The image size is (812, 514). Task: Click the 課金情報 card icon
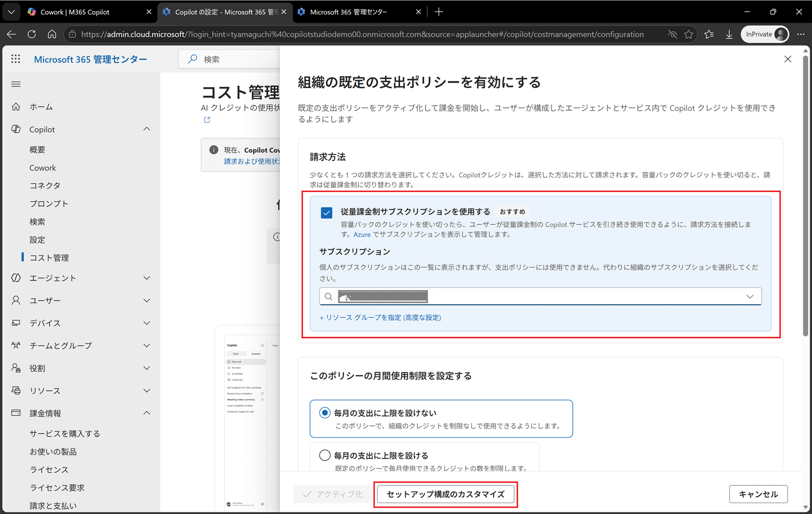pyautogui.click(x=16, y=413)
